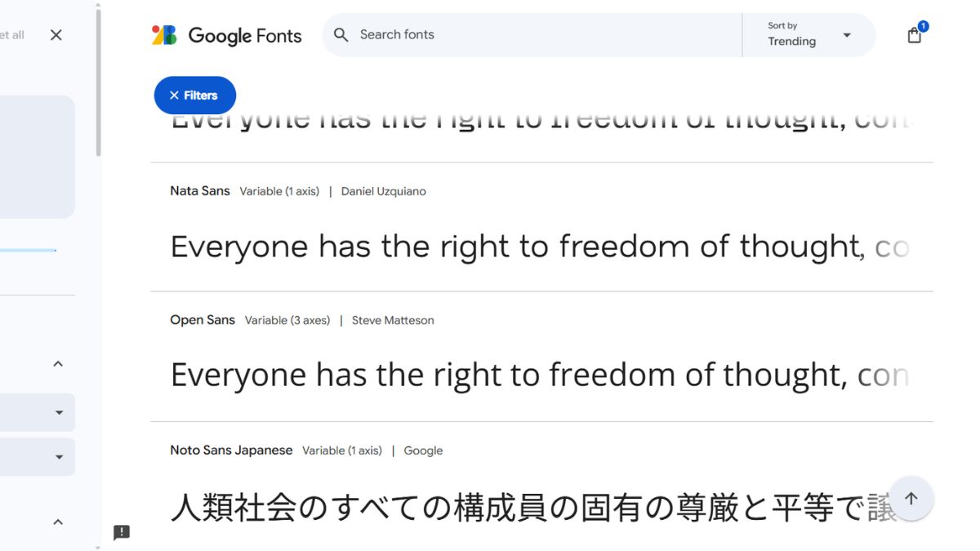
Task: Click the filter panel vertical scrollbar
Action: [x=98, y=81]
